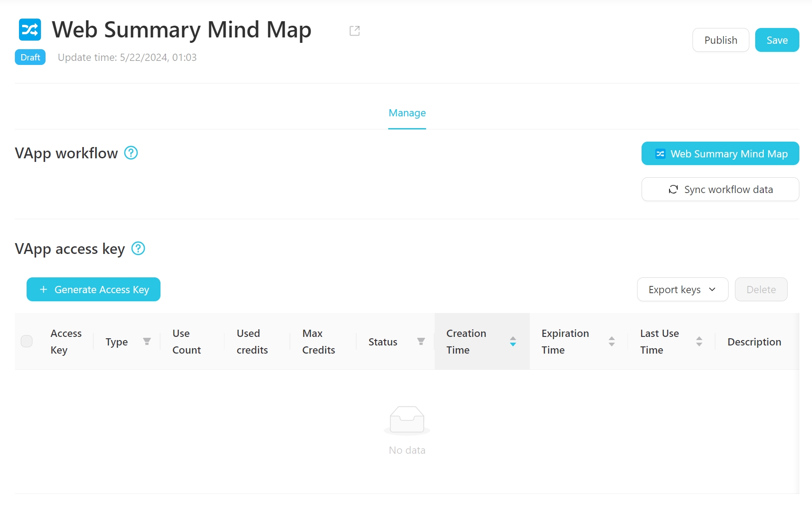The width and height of the screenshot is (812, 511).
Task: Click the Description column header
Action: (x=754, y=342)
